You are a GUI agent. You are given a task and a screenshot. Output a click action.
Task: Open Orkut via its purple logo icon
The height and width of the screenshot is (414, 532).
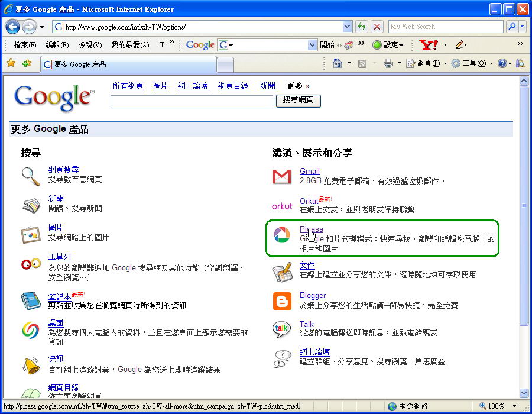coord(282,206)
